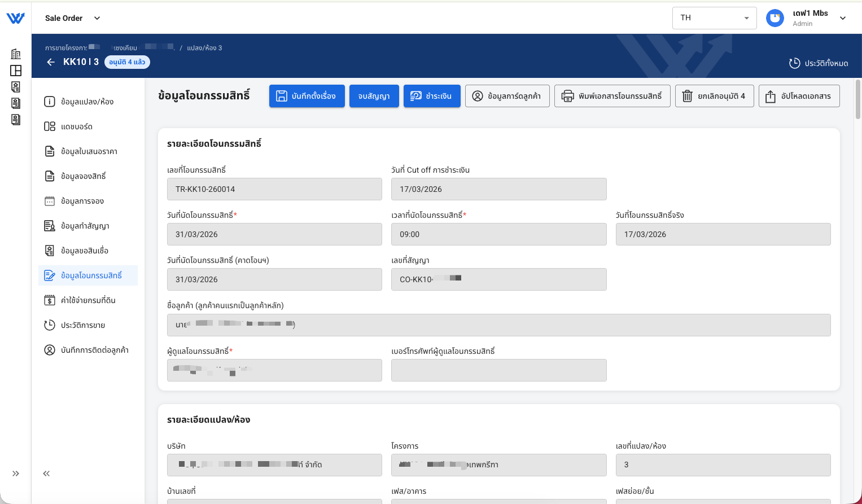Click the W logo in the top-left corner

pyautogui.click(x=15, y=17)
